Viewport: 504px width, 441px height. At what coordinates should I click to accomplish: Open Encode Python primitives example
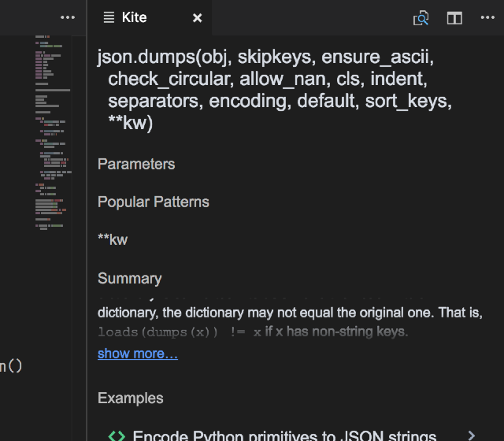tap(284, 435)
